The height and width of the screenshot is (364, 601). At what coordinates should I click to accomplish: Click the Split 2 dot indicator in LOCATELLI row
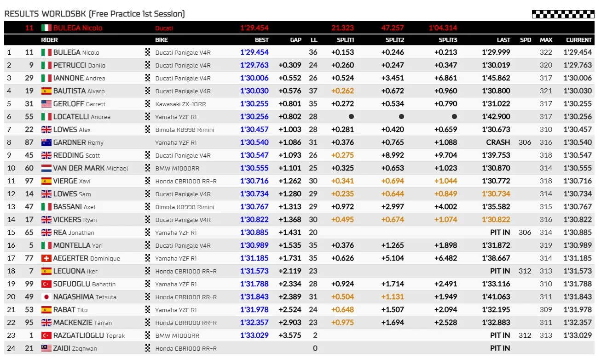tap(401, 117)
